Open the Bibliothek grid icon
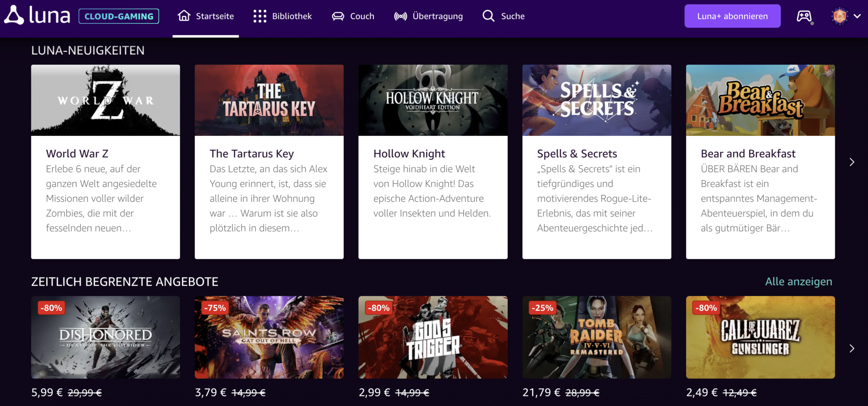Screen dimensions: 868x406 260,16
